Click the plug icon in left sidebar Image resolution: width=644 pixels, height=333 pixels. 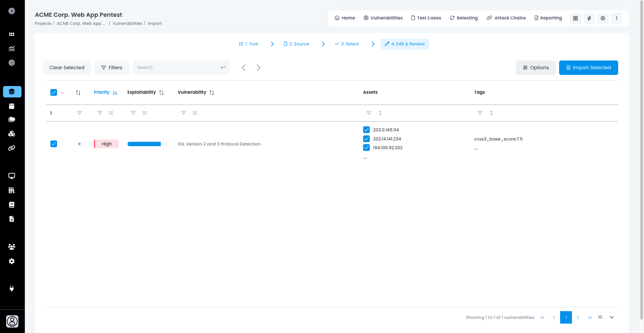pyautogui.click(x=12, y=289)
